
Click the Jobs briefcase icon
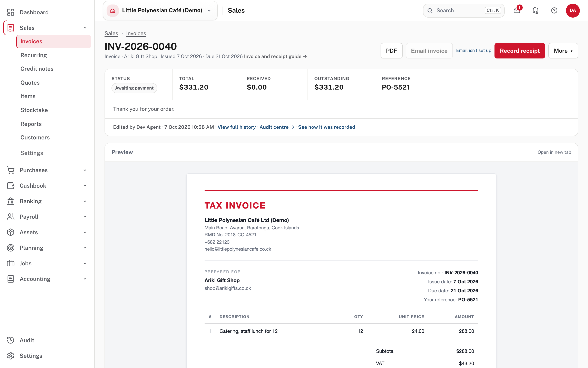tap(10, 263)
